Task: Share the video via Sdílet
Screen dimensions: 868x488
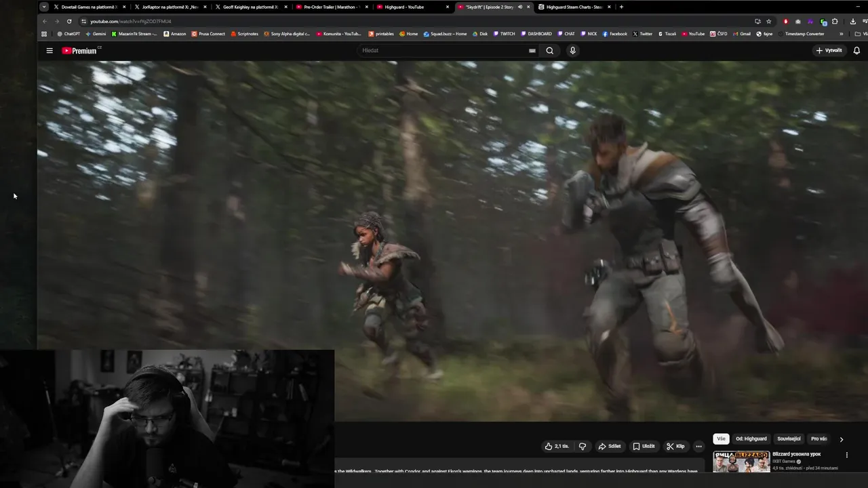Action: tap(609, 446)
